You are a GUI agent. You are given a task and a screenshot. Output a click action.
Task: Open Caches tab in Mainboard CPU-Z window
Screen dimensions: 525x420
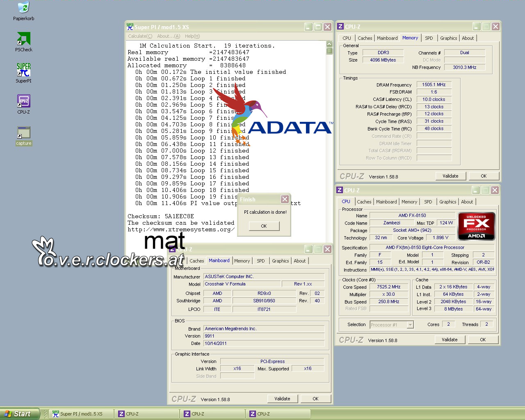coord(196,261)
